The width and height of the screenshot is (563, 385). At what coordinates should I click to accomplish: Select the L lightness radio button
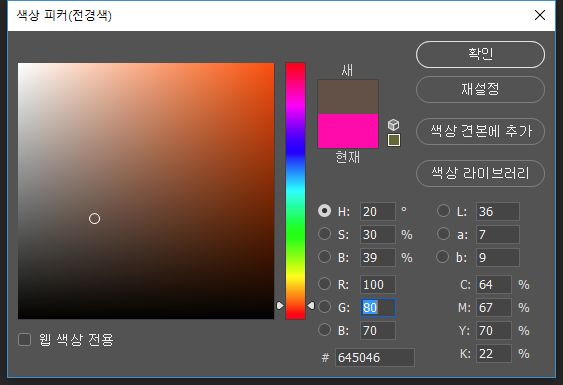[443, 211]
